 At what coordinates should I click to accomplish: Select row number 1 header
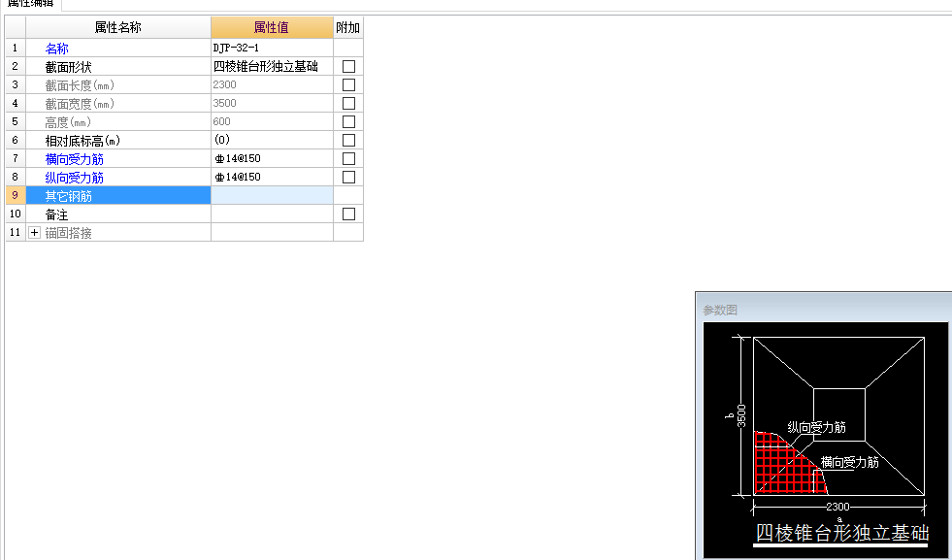16,48
